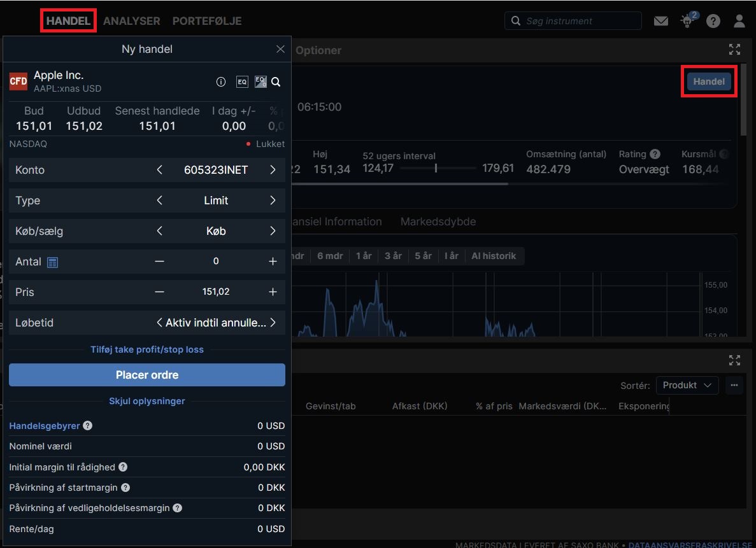756x548 pixels.
Task: Click Skjul oplysninger link
Action: [x=147, y=401]
